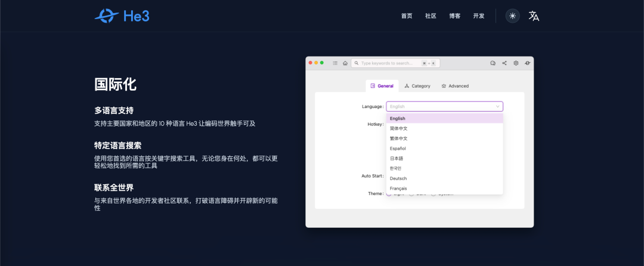Switch to the General tab
This screenshot has width=644, height=266.
(x=382, y=86)
